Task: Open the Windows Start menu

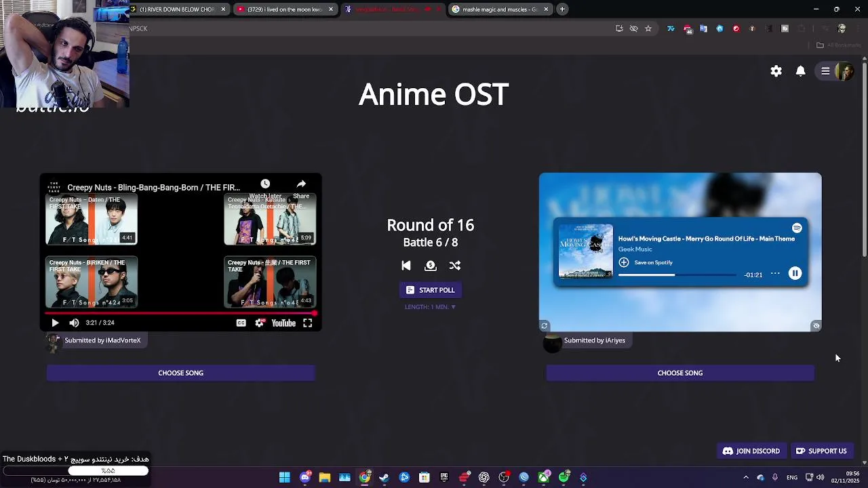Action: click(x=285, y=478)
